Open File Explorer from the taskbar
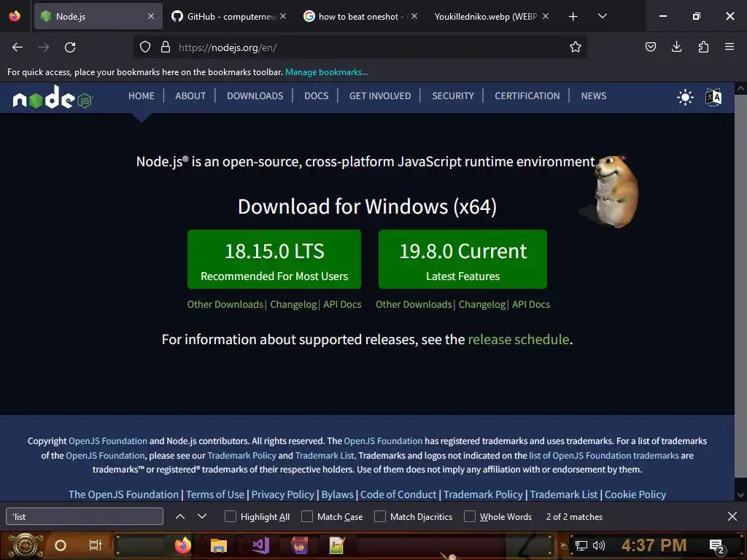The width and height of the screenshot is (747, 560). tap(219, 545)
